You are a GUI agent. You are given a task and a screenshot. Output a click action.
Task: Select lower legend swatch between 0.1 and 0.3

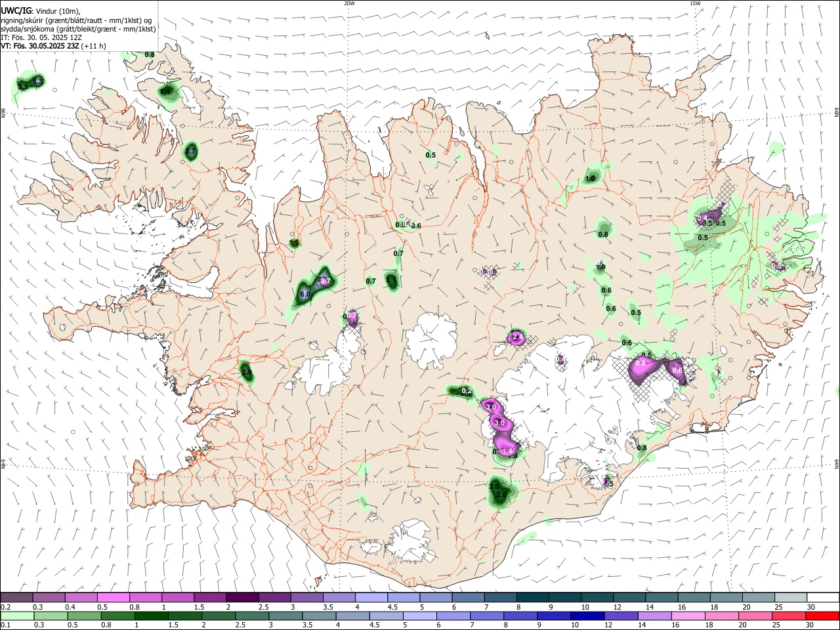click(18, 616)
